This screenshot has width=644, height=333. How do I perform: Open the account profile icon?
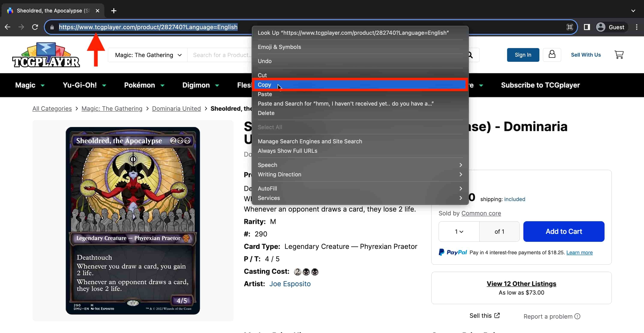click(552, 54)
